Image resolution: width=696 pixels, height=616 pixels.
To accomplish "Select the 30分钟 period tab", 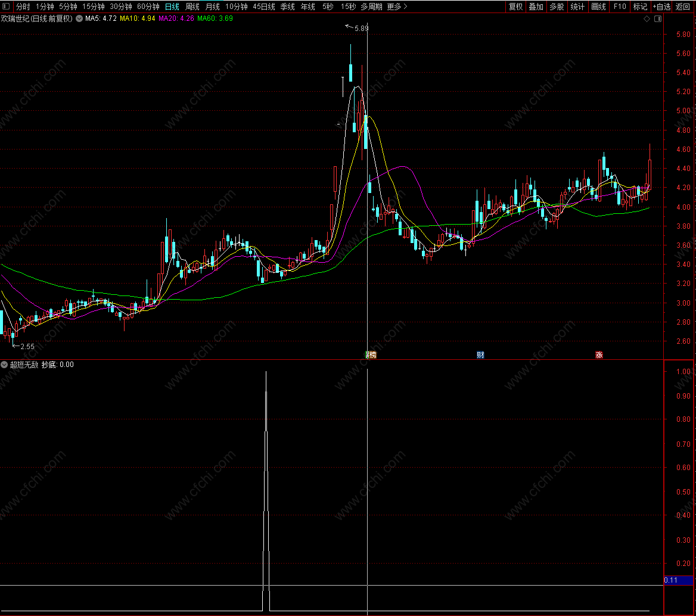I will pos(121,7).
